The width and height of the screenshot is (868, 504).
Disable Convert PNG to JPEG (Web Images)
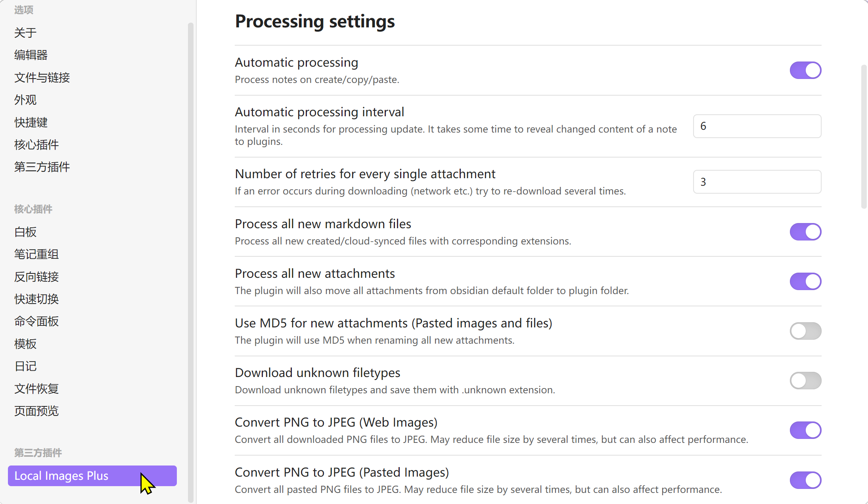click(805, 430)
